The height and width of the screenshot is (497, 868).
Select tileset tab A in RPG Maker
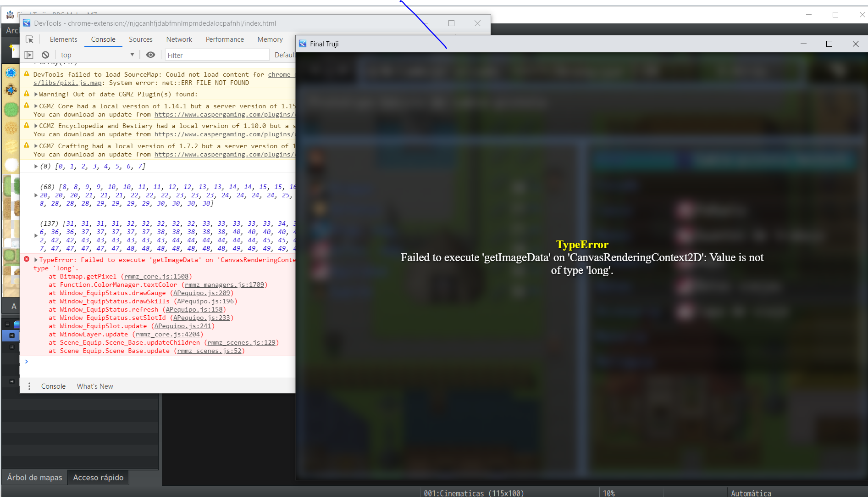14,306
